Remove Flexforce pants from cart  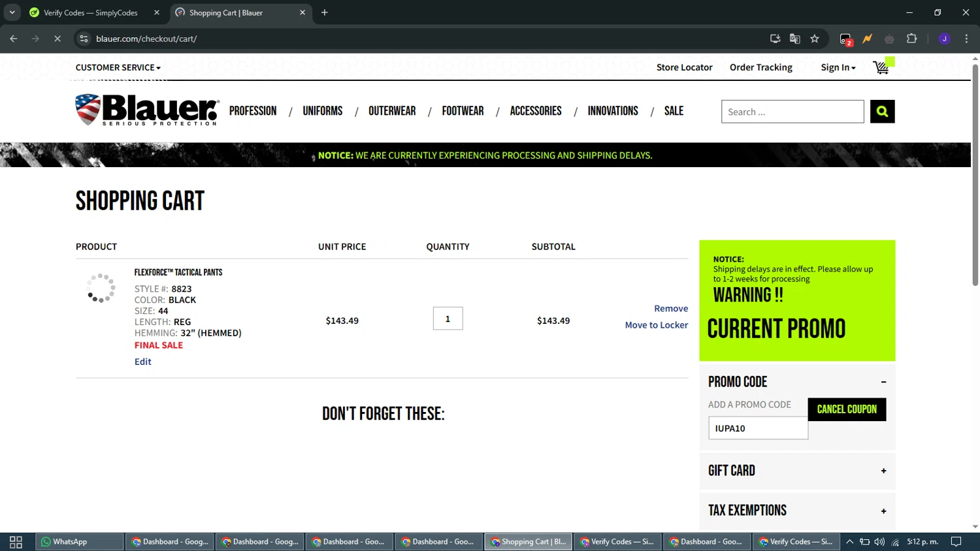(x=671, y=309)
